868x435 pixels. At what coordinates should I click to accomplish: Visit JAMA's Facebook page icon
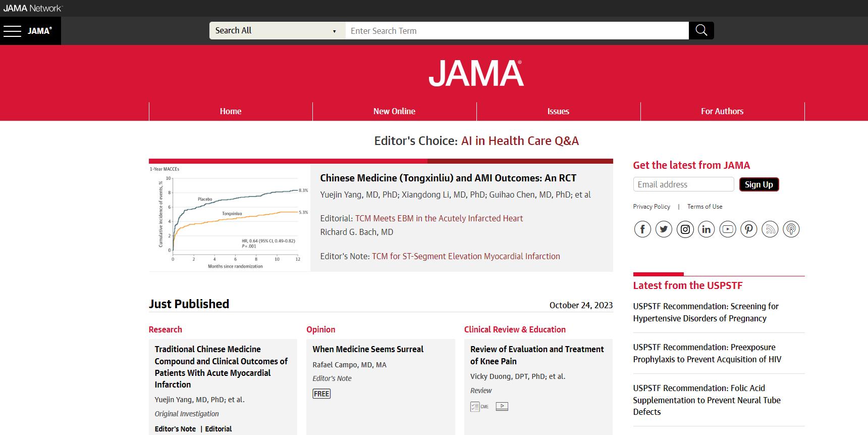click(642, 229)
